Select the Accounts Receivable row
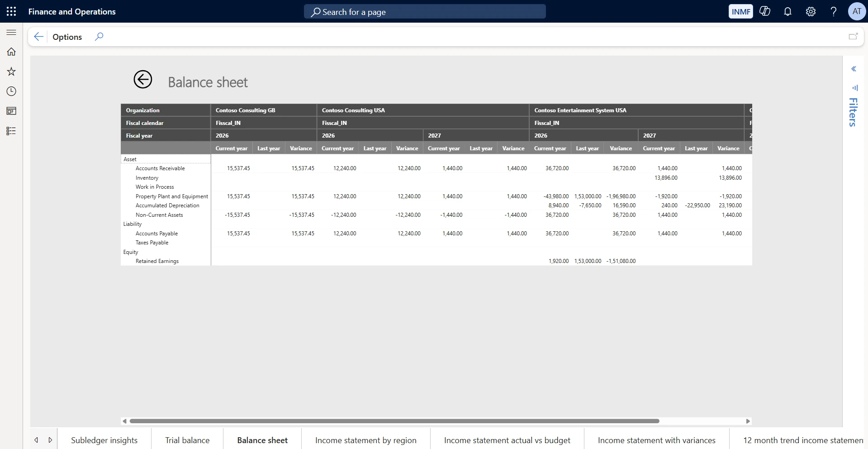This screenshot has height=449, width=868. click(x=160, y=168)
